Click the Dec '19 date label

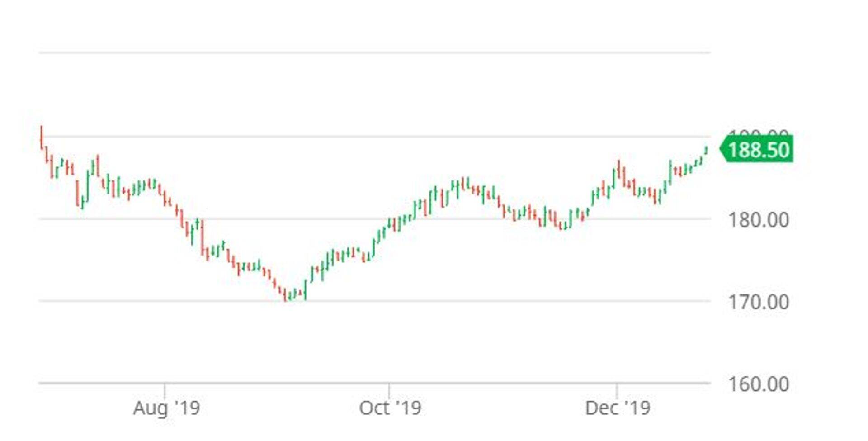coord(618,408)
